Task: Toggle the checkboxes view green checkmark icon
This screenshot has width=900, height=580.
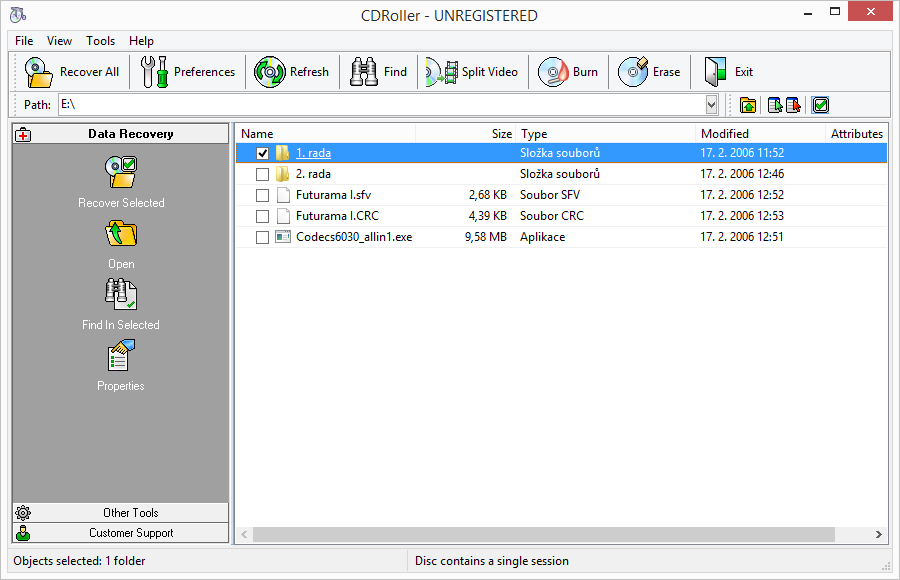Action: pyautogui.click(x=821, y=105)
